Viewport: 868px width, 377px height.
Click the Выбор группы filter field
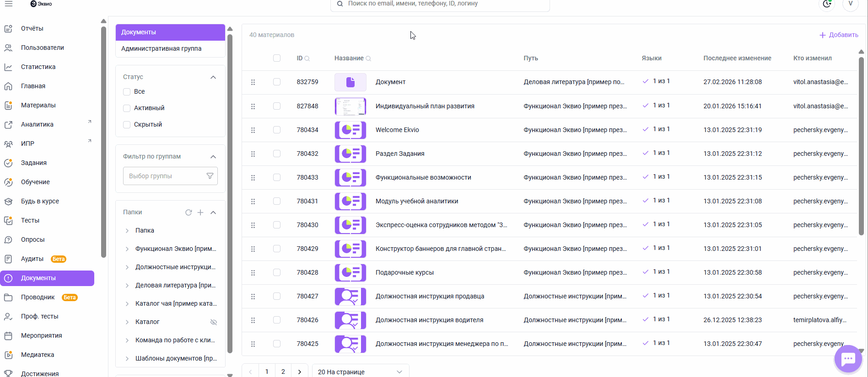coord(165,176)
